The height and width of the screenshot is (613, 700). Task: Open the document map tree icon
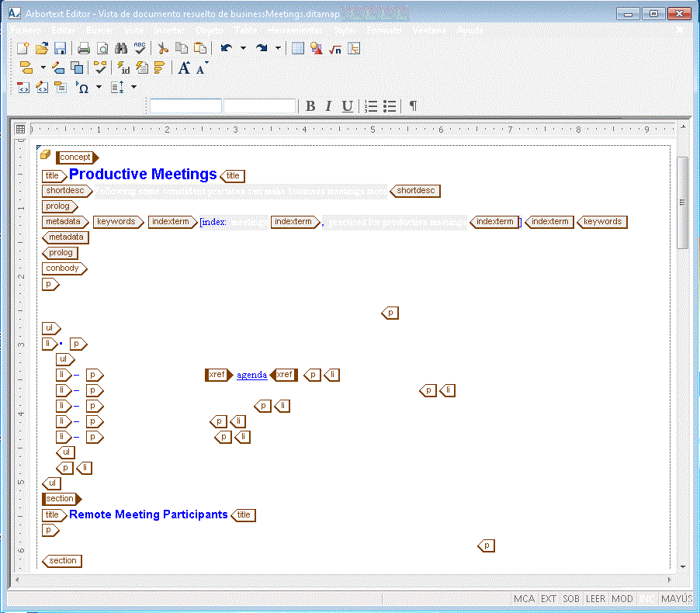(x=354, y=48)
